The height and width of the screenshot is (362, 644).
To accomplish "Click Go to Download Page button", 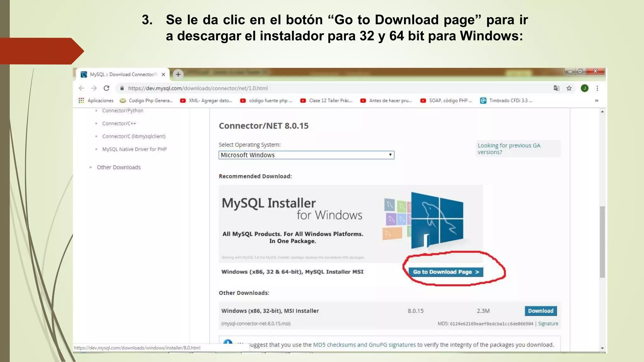I will click(446, 272).
